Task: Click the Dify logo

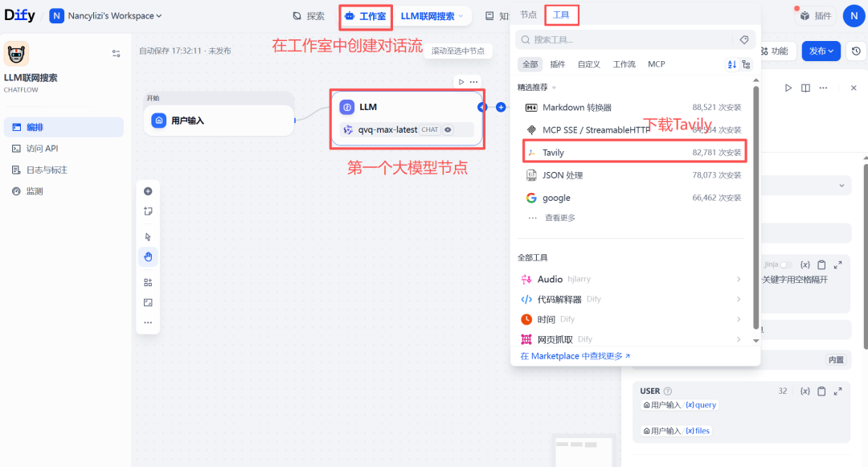Action: (x=19, y=15)
